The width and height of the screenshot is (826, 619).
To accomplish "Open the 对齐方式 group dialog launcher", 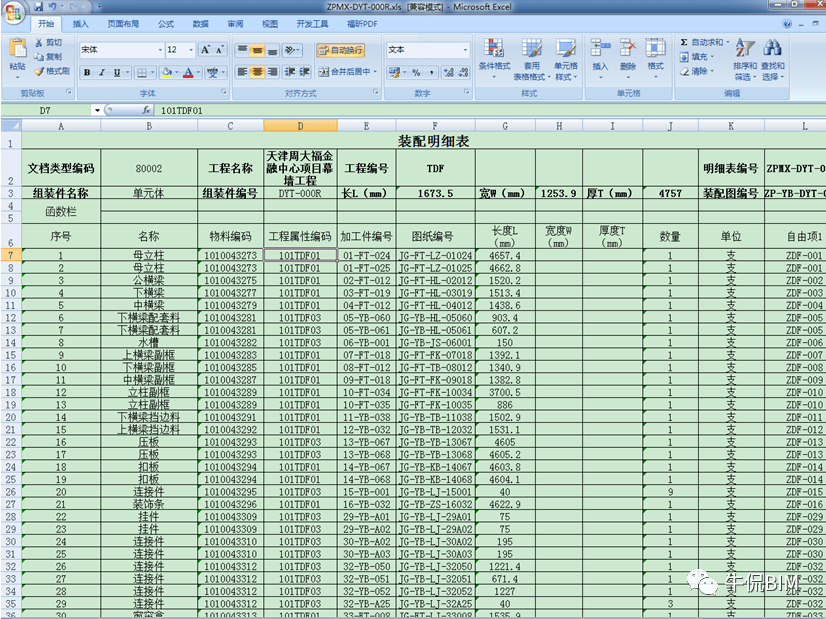I will (376, 92).
